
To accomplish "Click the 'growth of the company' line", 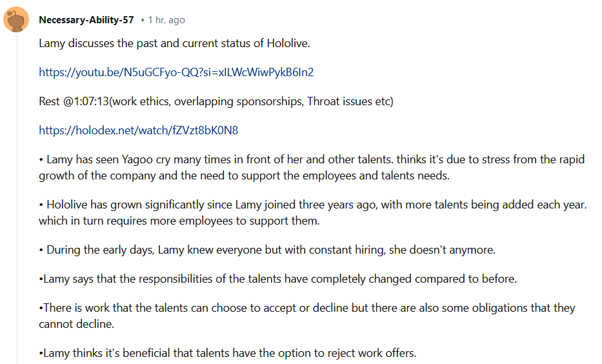I will tap(244, 176).
